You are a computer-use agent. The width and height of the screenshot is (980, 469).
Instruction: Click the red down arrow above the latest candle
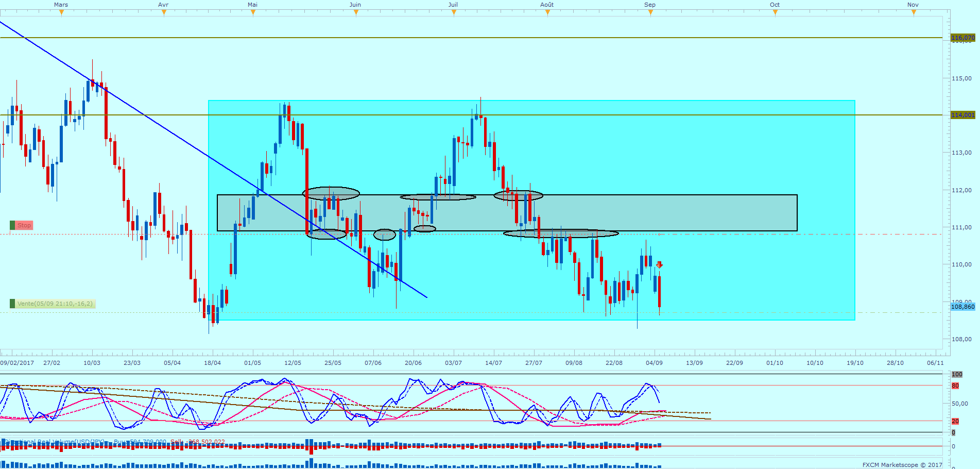click(659, 265)
